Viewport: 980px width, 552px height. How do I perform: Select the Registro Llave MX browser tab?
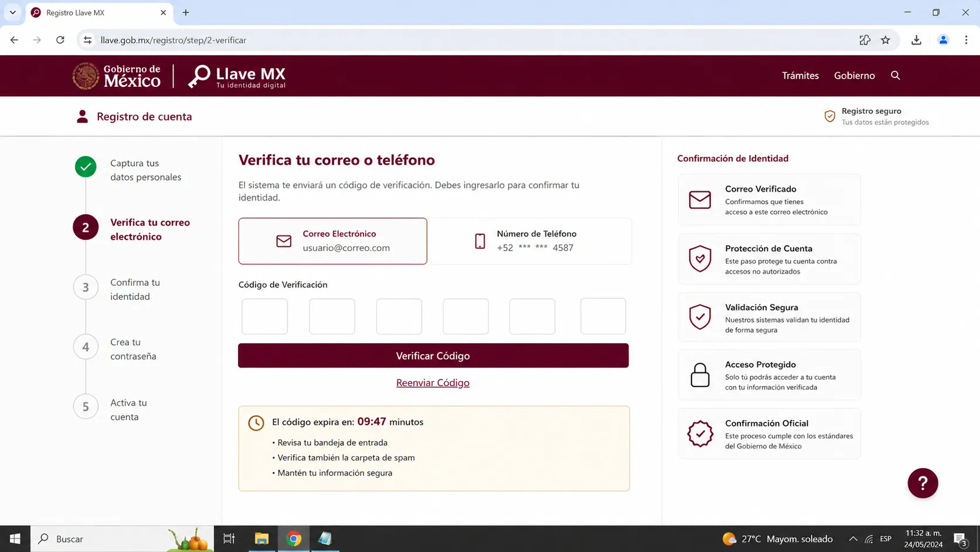(x=98, y=12)
